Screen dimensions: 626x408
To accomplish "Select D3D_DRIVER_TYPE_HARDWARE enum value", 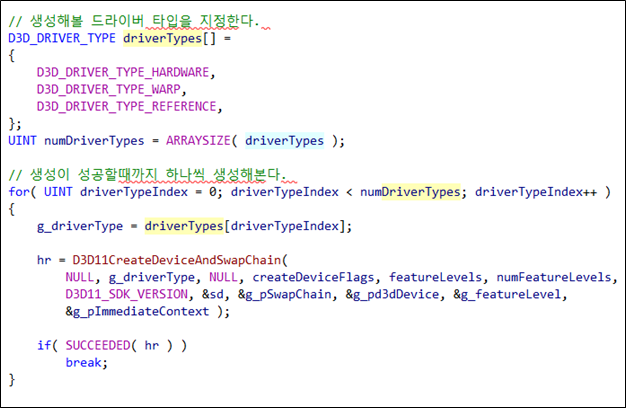I will (123, 72).
